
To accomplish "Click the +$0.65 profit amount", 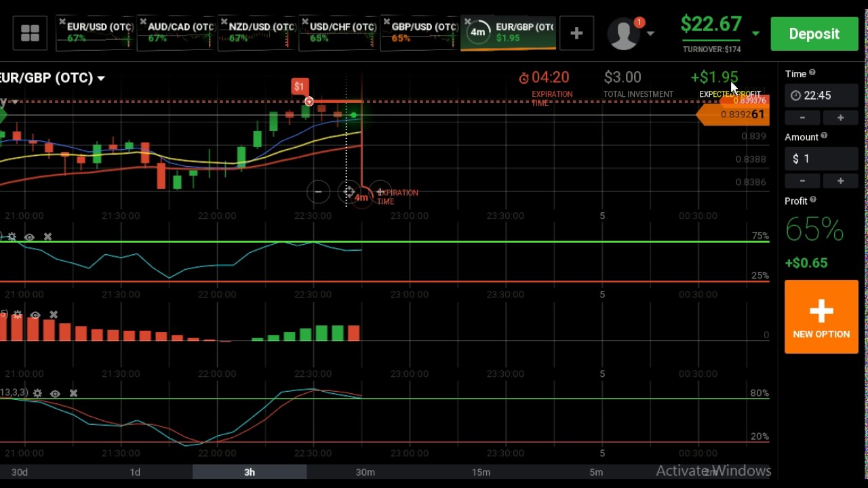I will pos(806,263).
